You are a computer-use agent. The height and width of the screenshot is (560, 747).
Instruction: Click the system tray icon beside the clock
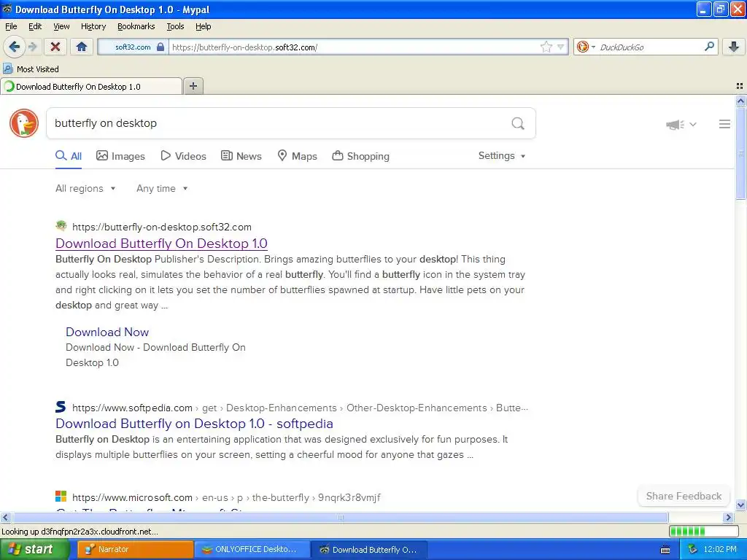click(x=692, y=549)
